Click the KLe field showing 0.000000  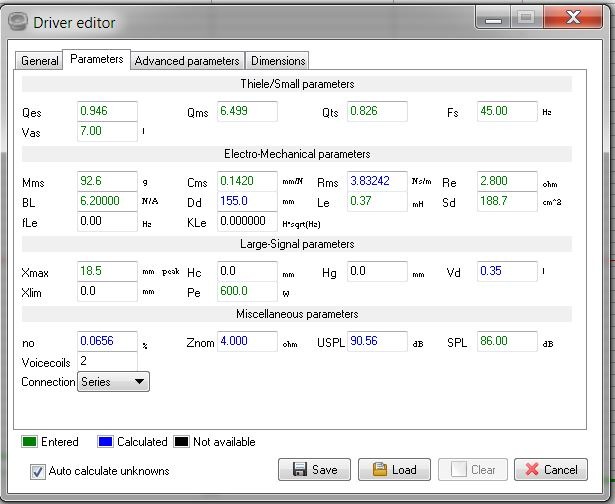(x=247, y=221)
